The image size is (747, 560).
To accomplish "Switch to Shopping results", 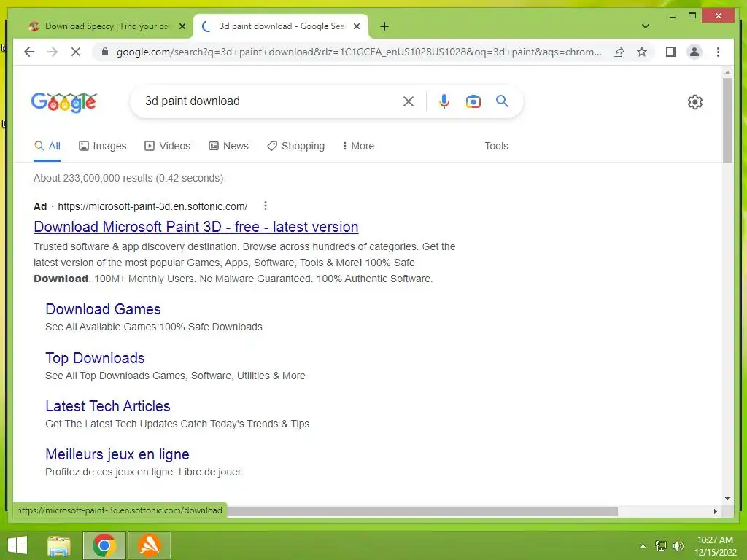I will point(296,146).
